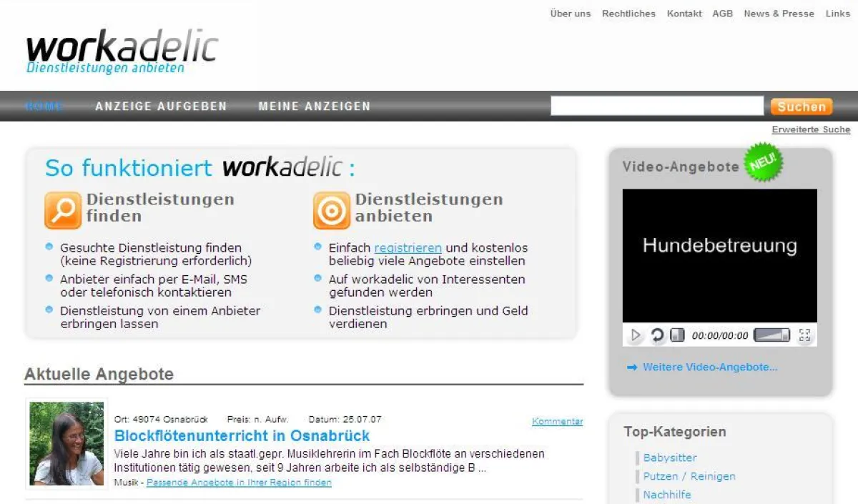This screenshot has height=504, width=858.
Task: Click the target Dienstleistungen anbieten icon
Action: [x=332, y=210]
